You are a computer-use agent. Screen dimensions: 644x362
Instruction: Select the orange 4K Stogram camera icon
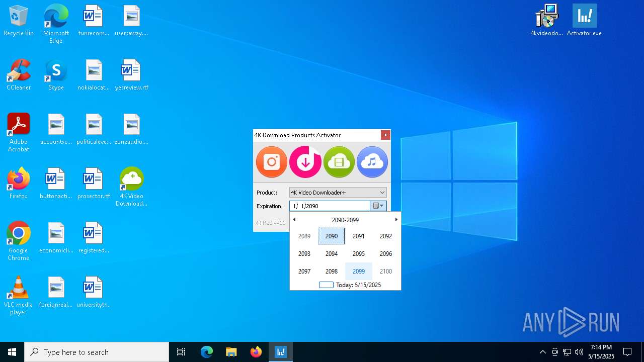tap(272, 162)
